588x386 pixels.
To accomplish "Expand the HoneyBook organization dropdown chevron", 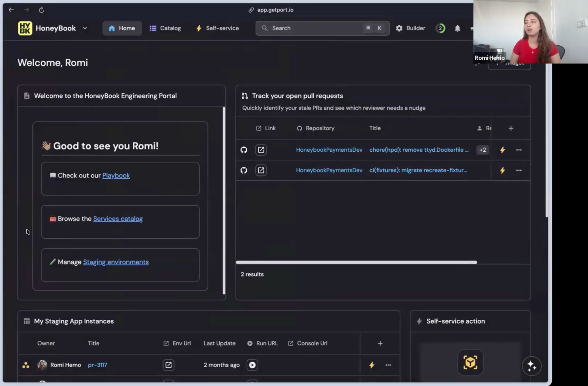I will [85, 28].
